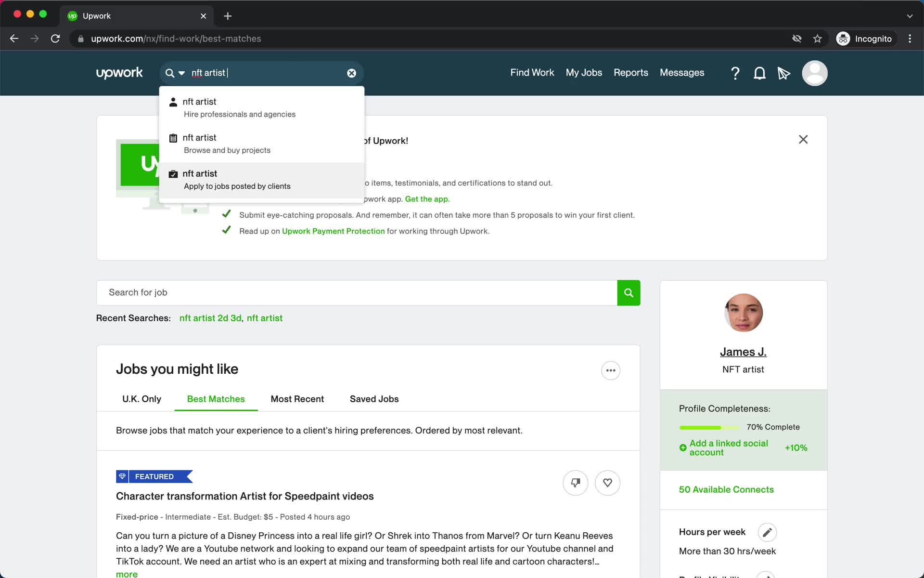This screenshot has height=578, width=924.
Task: Open Messages page
Action: [x=682, y=73]
